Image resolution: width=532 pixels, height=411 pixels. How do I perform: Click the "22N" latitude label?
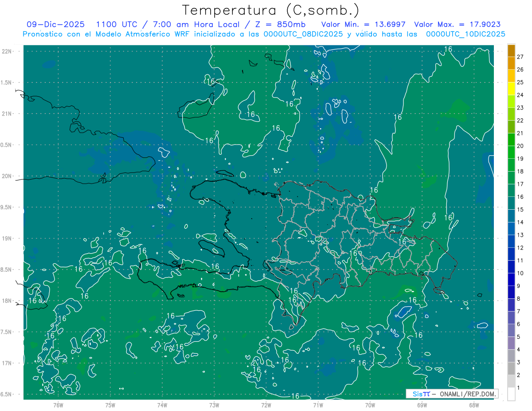tap(8, 51)
